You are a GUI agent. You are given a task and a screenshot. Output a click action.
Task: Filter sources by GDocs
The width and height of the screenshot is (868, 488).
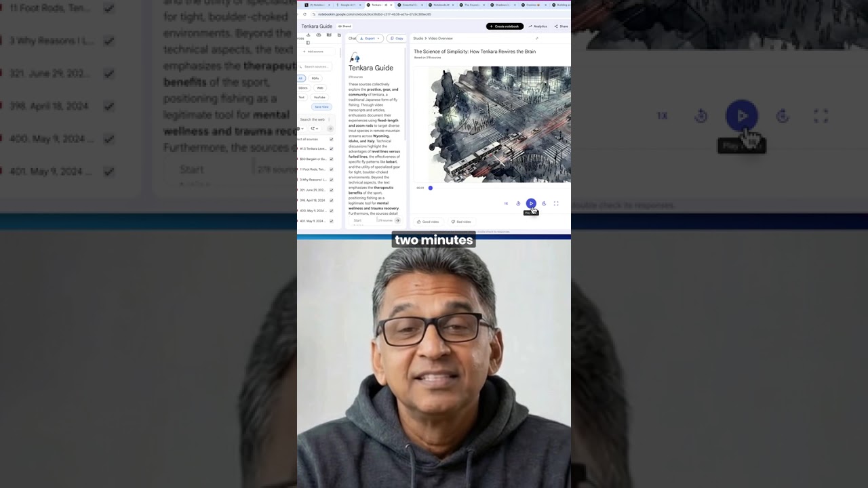pyautogui.click(x=303, y=88)
